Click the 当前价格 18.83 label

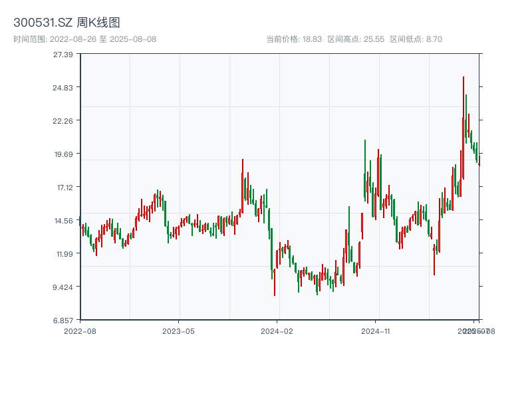coord(294,39)
